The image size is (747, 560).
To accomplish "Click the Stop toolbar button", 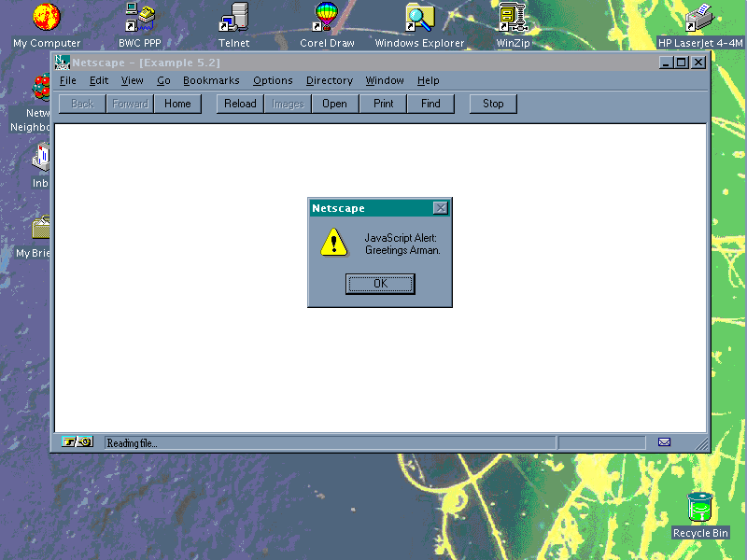I will coord(493,104).
